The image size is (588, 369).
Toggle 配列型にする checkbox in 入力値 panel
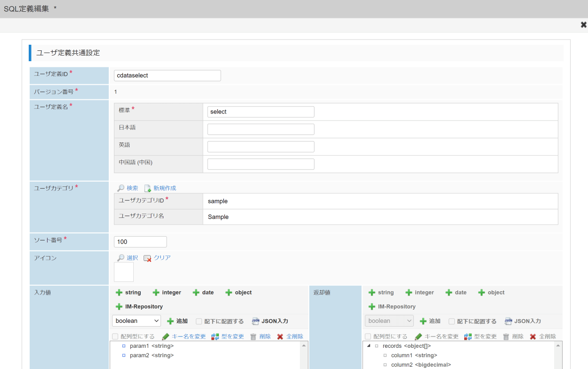(x=115, y=337)
